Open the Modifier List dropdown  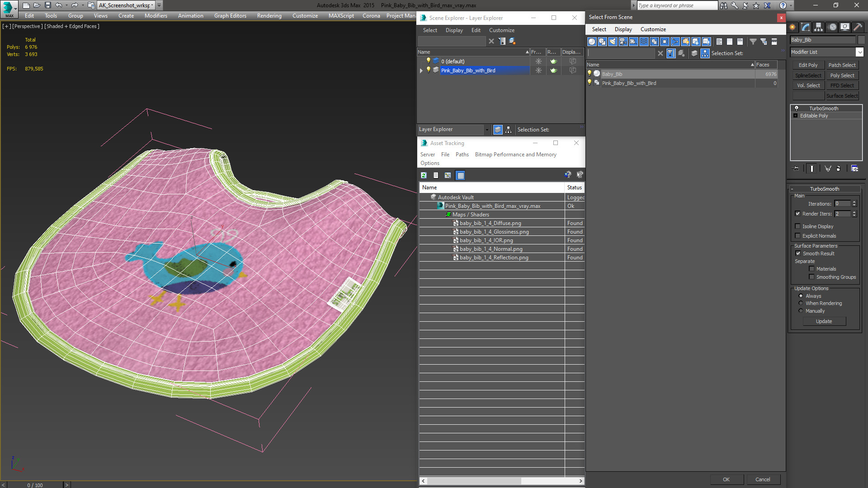pos(859,52)
